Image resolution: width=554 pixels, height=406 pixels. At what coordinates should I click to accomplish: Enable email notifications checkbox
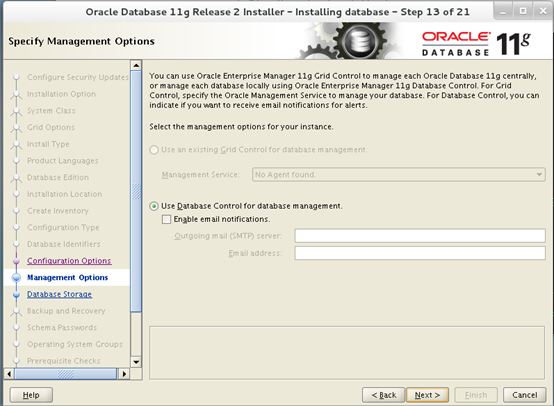166,219
